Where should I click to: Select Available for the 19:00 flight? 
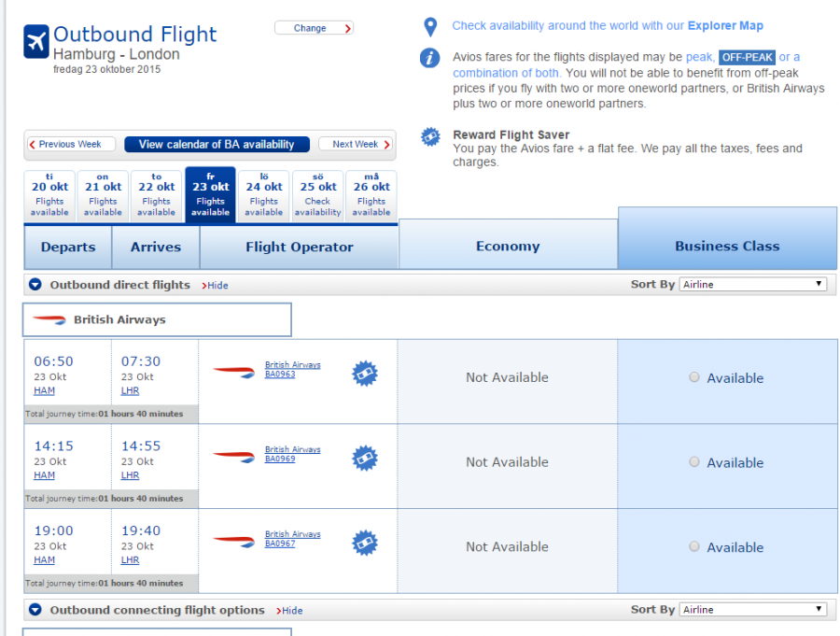(693, 546)
